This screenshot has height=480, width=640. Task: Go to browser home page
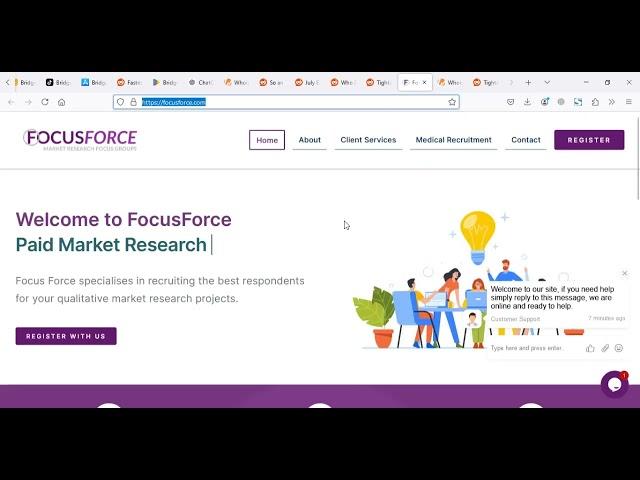tap(62, 102)
